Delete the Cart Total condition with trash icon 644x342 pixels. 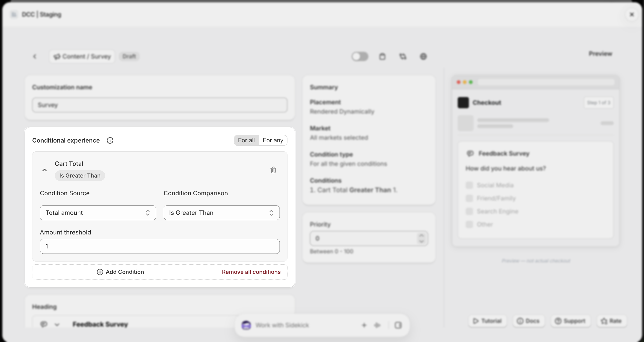(x=273, y=170)
